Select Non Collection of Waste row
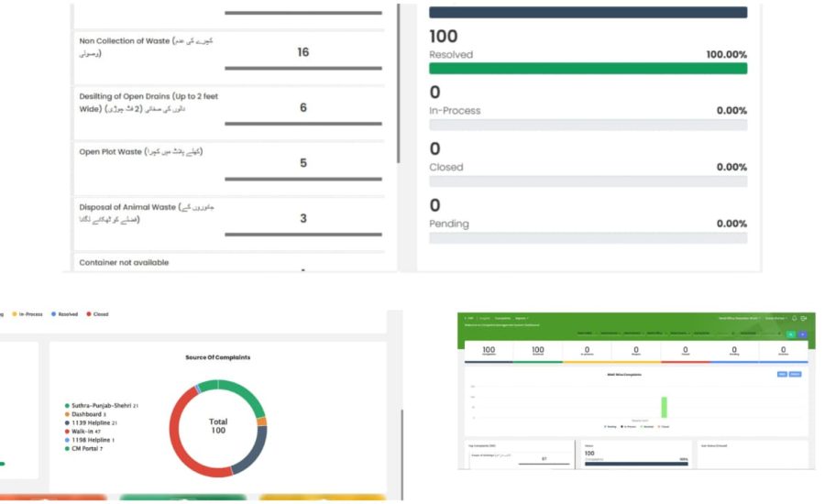Viewport: 825px width, 504px height. (x=229, y=52)
